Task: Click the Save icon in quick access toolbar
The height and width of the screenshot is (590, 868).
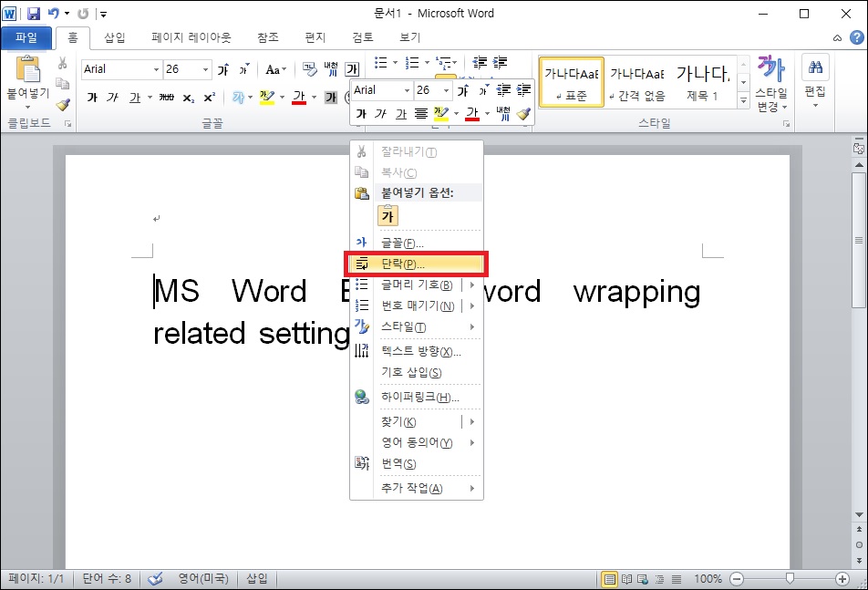Action: pos(34,14)
